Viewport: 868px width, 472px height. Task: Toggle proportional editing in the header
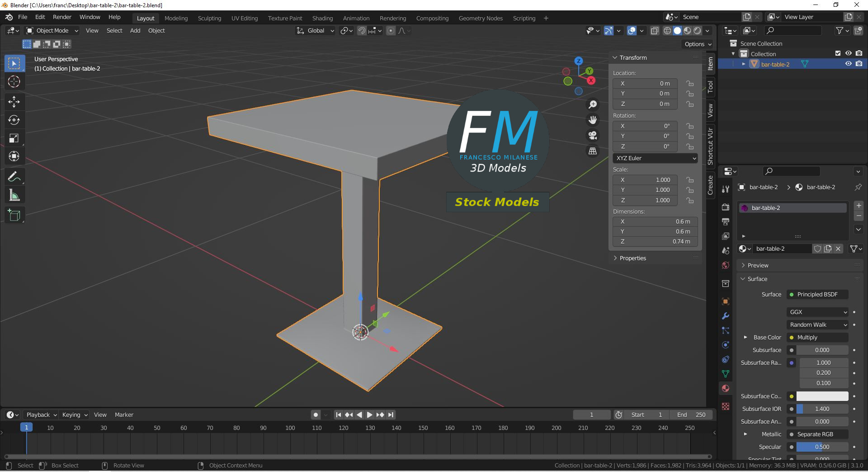pyautogui.click(x=391, y=31)
